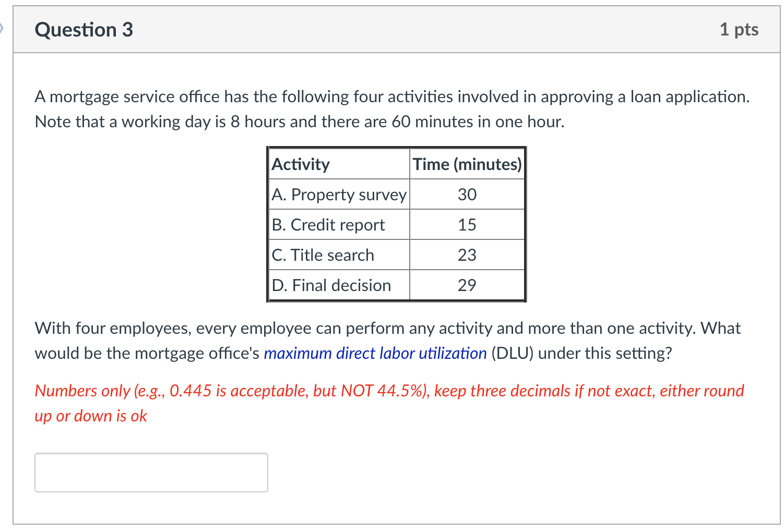This screenshot has width=784, height=532.
Task: Select the Activity column header
Action: [x=301, y=164]
